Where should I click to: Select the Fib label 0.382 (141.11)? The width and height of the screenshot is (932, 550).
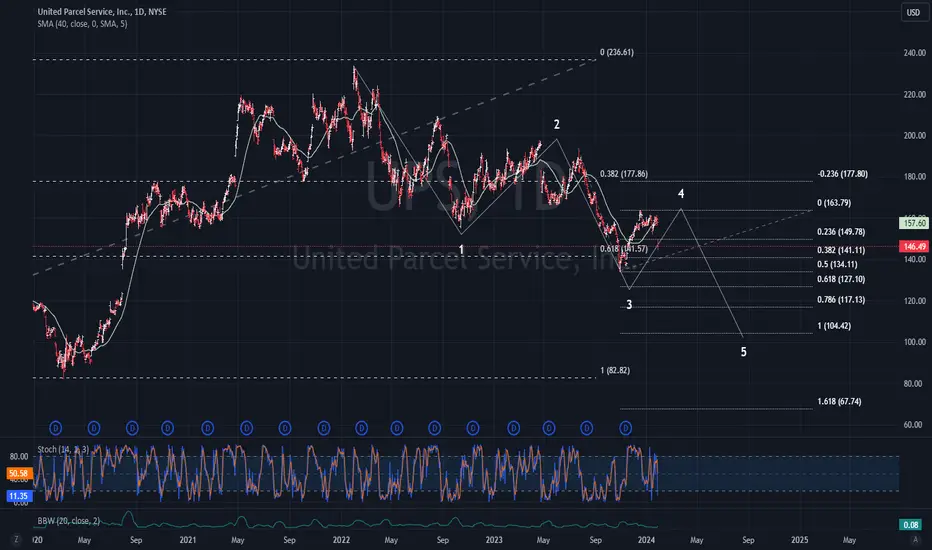[841, 250]
